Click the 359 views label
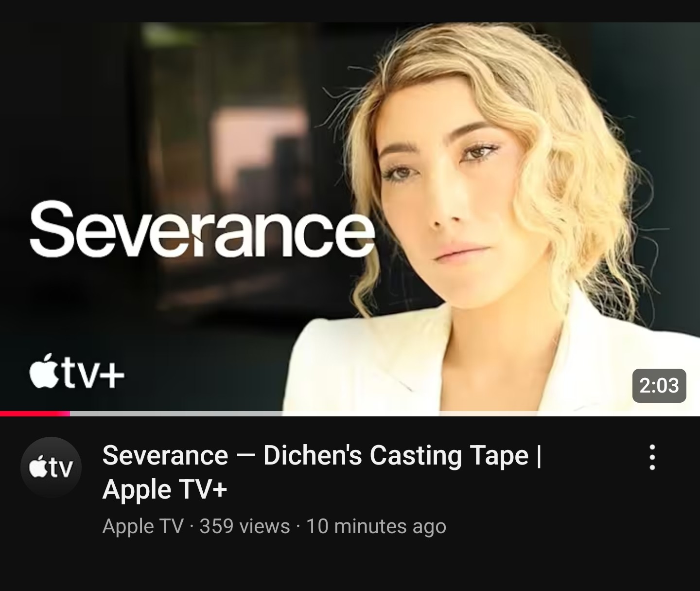 coord(245,526)
